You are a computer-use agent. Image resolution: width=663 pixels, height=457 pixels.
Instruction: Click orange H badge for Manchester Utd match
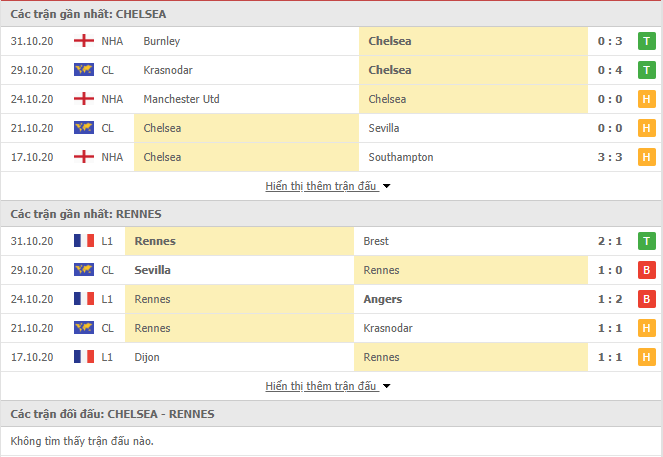coord(647,99)
